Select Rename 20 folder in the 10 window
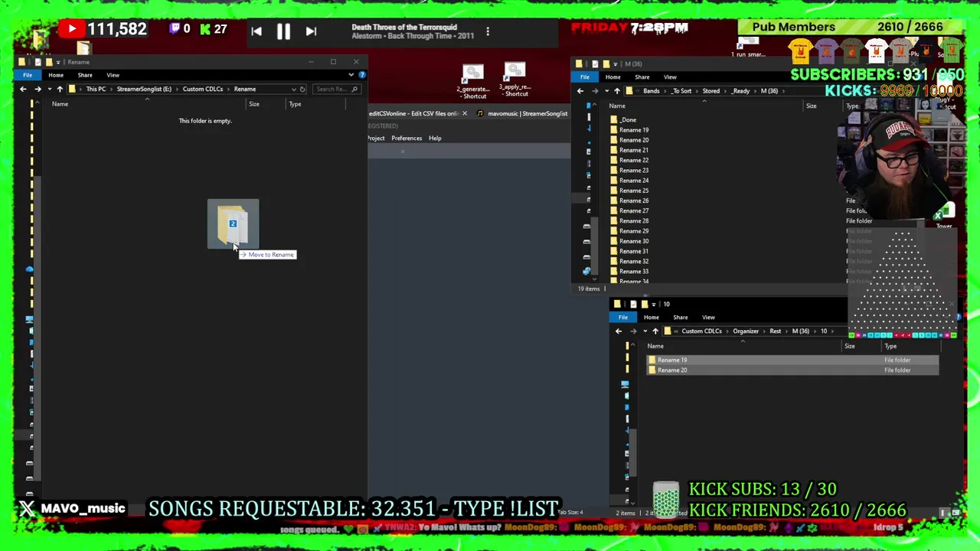Screen dimensions: 980x551 coord(792,370)
